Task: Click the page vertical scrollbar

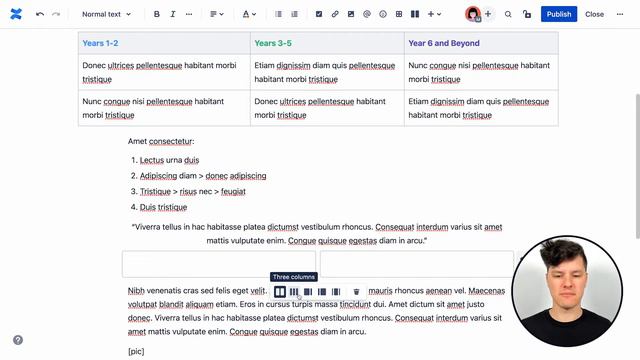Action: [638, 166]
